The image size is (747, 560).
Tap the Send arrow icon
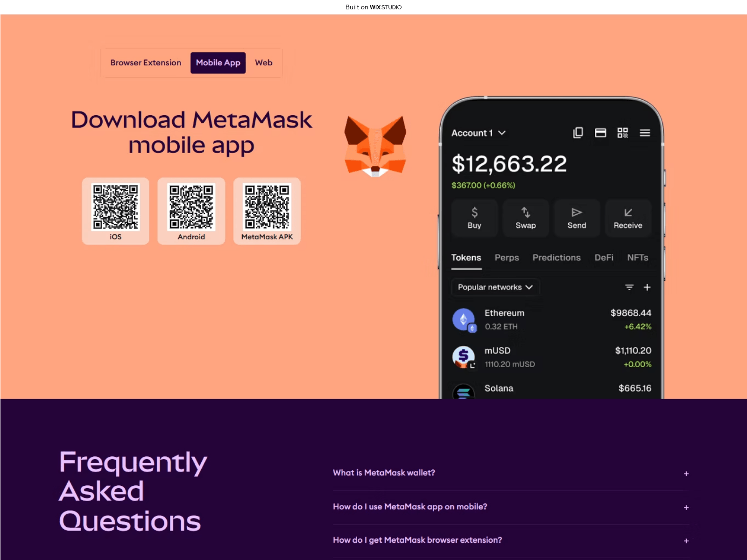point(577,213)
